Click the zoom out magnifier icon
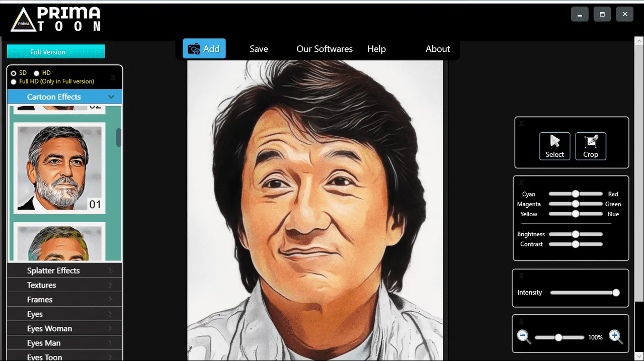The height and width of the screenshot is (361, 644). click(x=524, y=337)
